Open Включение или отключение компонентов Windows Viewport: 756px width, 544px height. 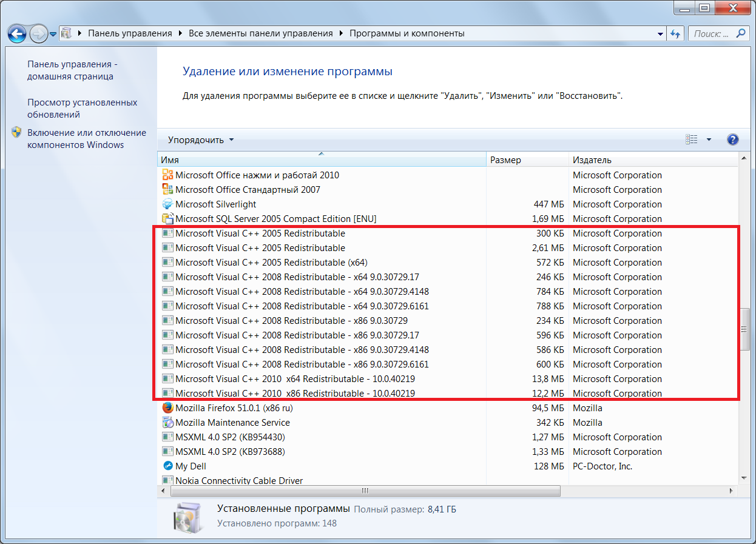click(x=86, y=139)
